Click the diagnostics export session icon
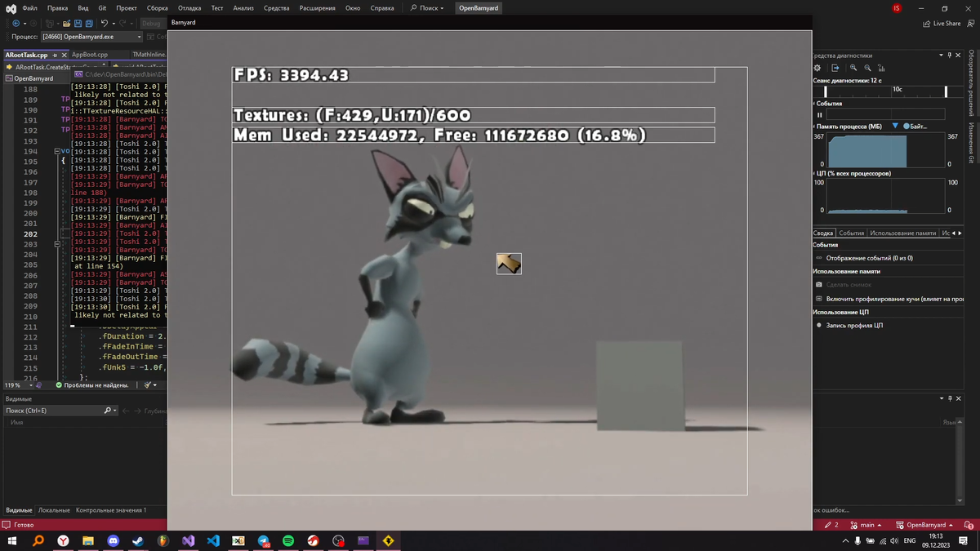Screen dimensions: 980x551 835,68
